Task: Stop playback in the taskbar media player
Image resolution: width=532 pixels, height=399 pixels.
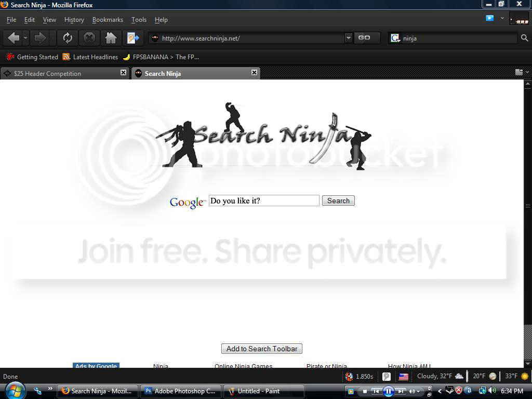Action: [365, 392]
